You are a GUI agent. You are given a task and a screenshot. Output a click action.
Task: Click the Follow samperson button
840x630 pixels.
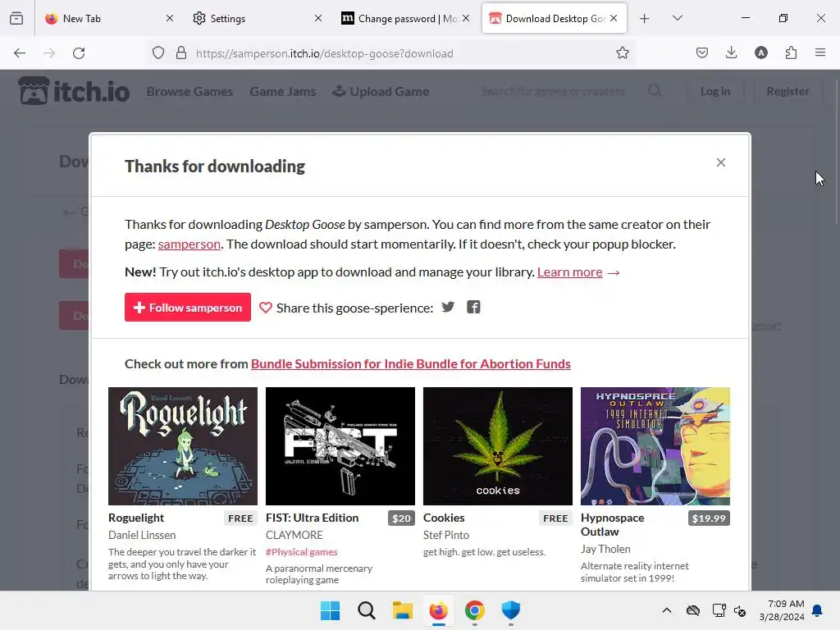[x=188, y=308]
